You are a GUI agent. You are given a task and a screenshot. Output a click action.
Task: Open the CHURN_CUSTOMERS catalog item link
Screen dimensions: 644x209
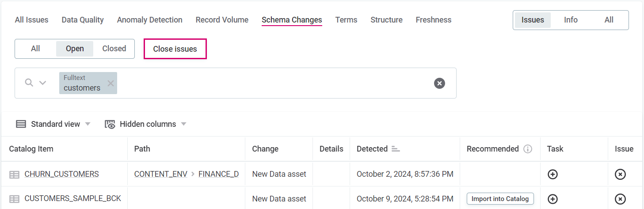pyautogui.click(x=61, y=174)
